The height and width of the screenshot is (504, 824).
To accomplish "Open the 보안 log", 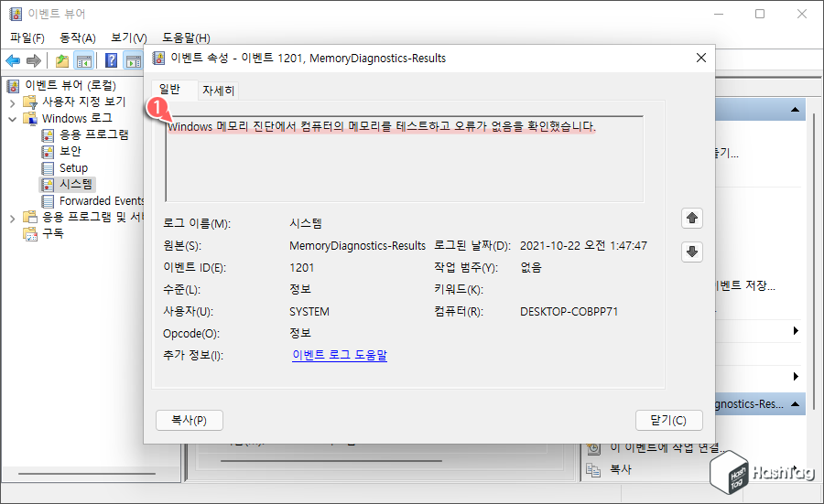I will pos(70,151).
